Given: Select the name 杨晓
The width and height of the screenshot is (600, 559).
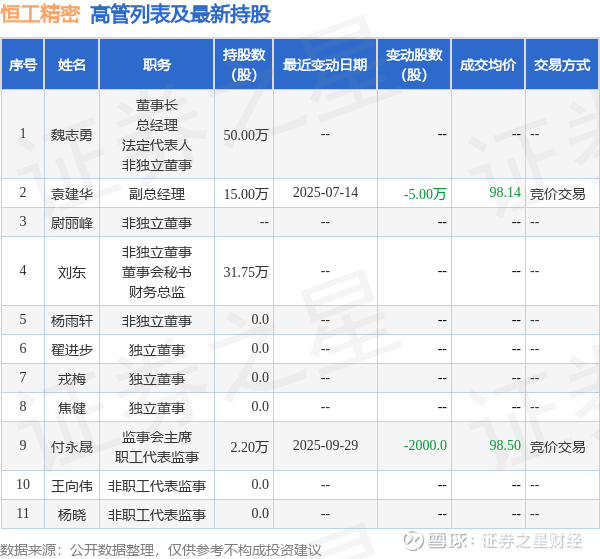Looking at the screenshot, I should (x=72, y=515).
